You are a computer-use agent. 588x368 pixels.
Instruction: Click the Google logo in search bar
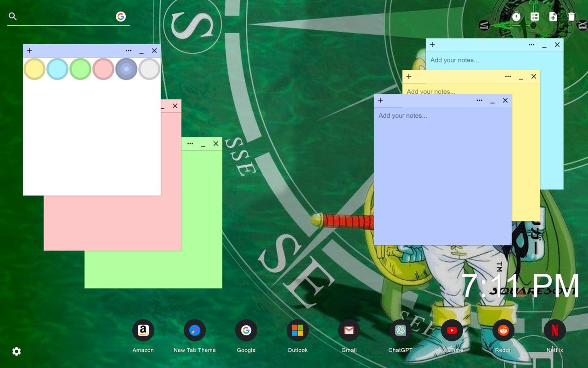click(121, 17)
